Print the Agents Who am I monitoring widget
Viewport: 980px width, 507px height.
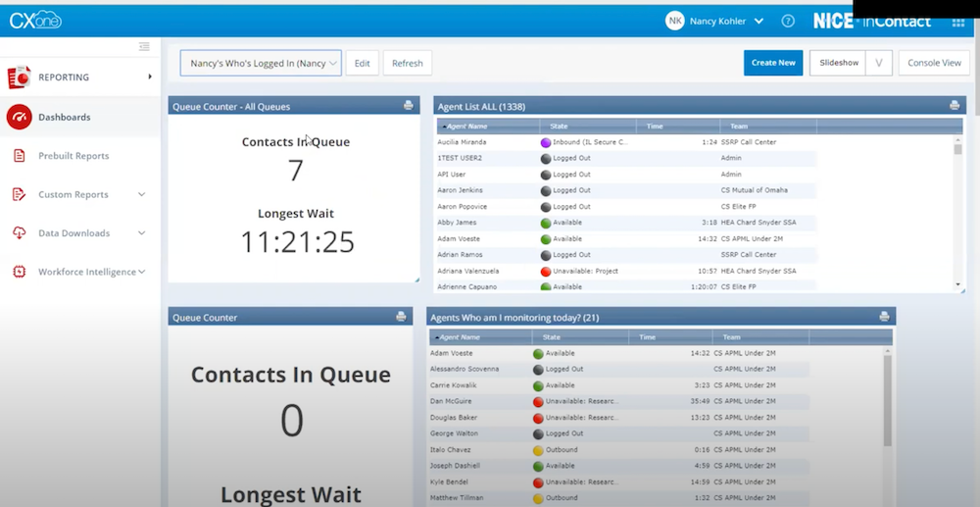(x=884, y=317)
